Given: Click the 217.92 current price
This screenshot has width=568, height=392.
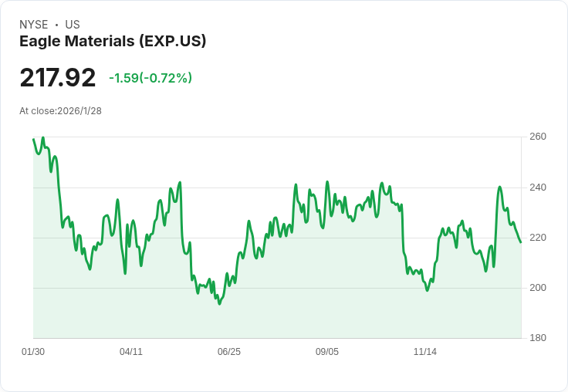Looking at the screenshot, I should (58, 77).
